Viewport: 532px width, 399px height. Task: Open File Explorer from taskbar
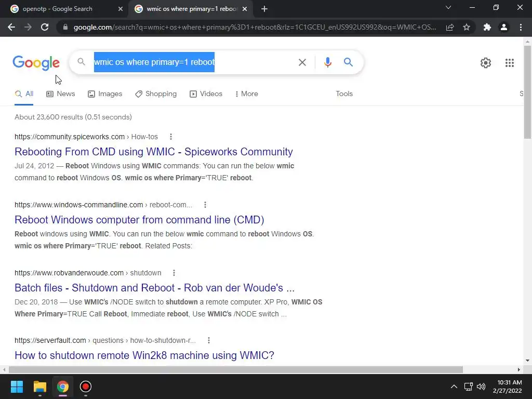pos(39,387)
